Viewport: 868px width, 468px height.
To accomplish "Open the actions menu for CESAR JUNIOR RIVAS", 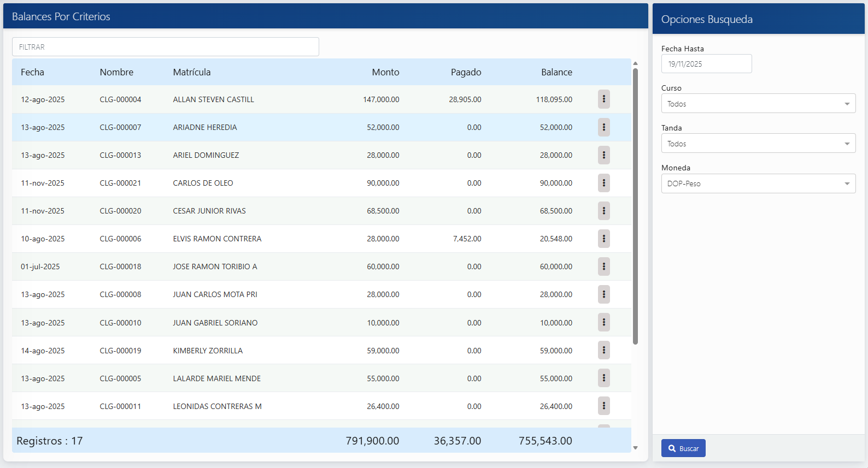I will [603, 211].
